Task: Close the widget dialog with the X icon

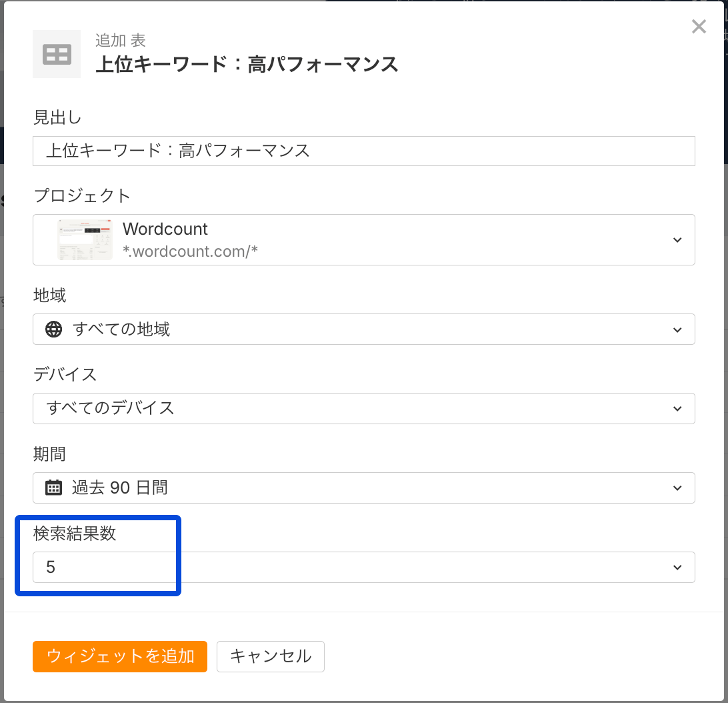Action: [x=699, y=27]
